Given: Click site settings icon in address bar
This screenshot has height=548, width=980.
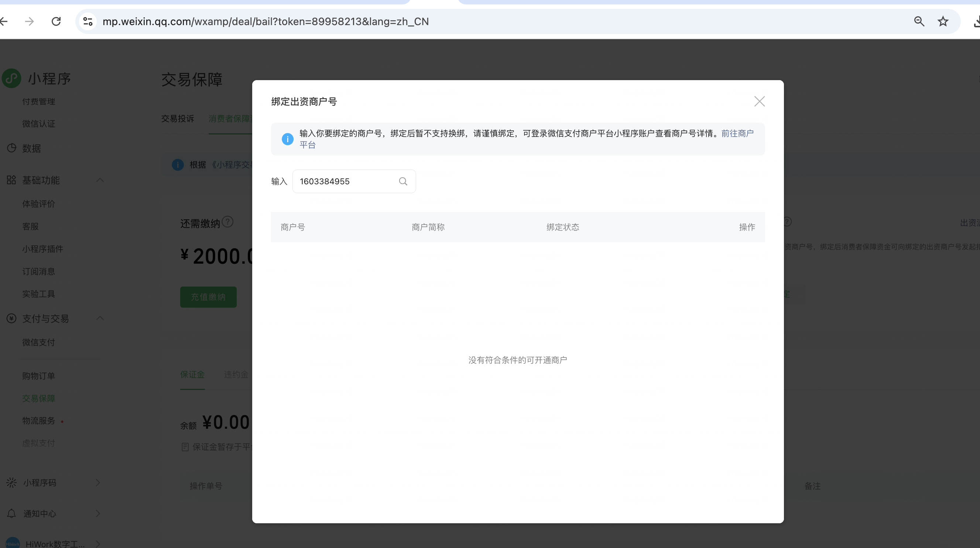Looking at the screenshot, I should coord(88,22).
